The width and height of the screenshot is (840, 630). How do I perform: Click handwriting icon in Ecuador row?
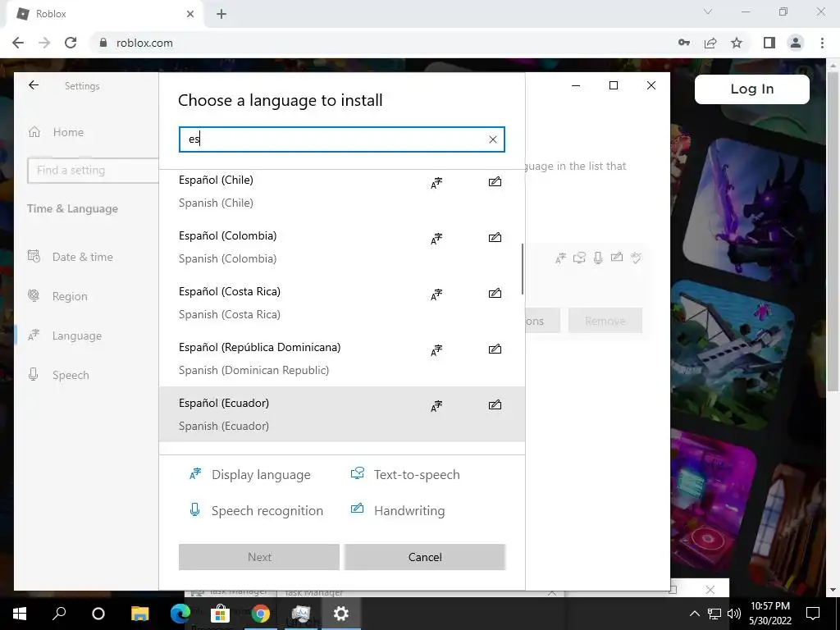pos(495,404)
